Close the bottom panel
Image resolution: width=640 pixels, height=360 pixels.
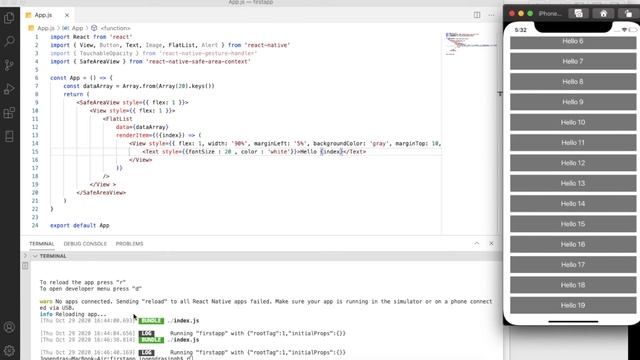491,243
